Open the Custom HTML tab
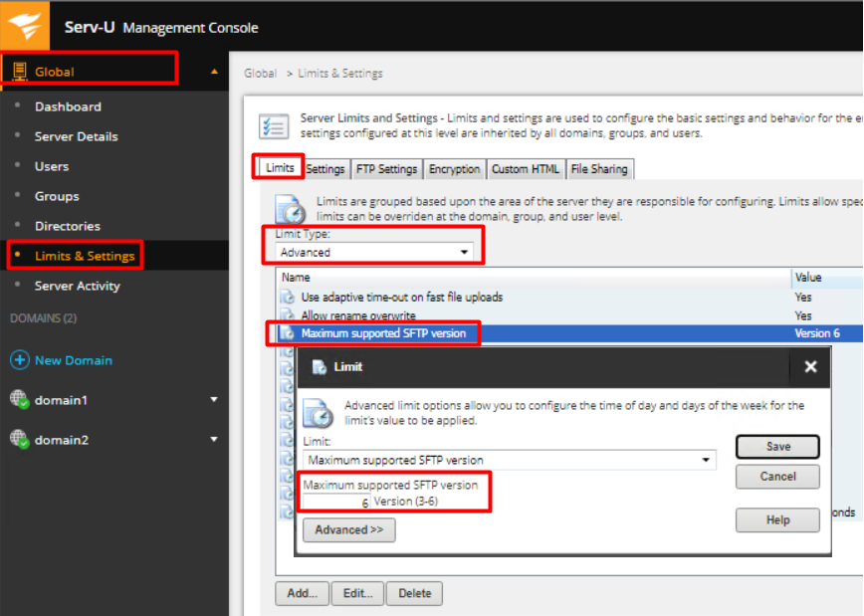 (x=525, y=168)
